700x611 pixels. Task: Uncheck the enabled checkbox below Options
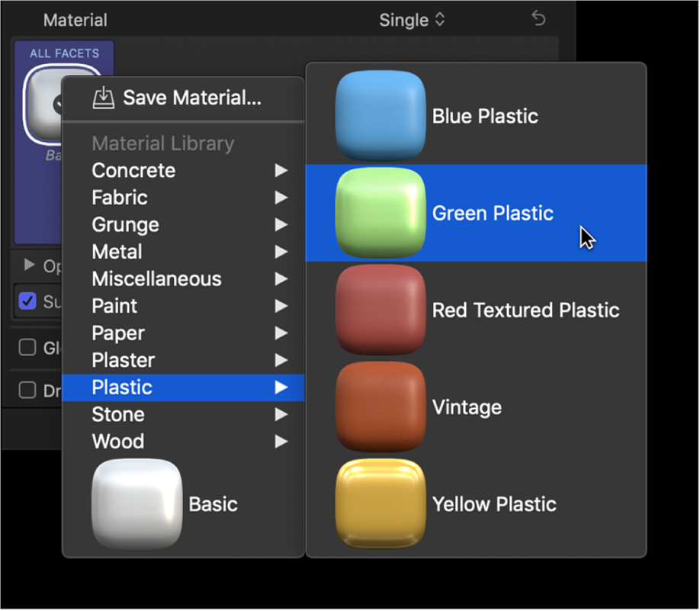click(x=28, y=301)
